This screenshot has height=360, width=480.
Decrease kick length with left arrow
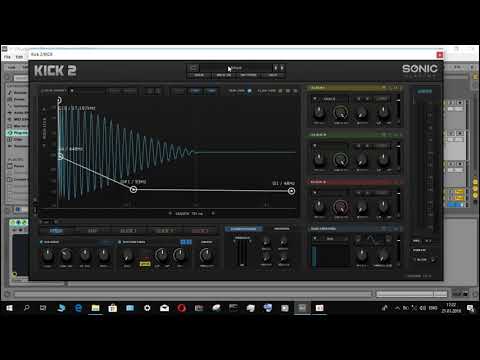pyautogui.click(x=170, y=213)
